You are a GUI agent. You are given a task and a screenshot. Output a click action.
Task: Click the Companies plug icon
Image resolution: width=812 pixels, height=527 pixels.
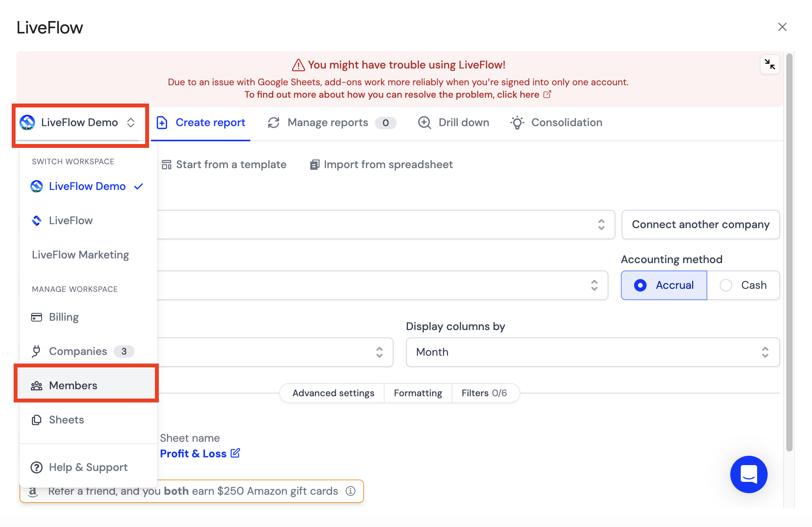pos(36,351)
